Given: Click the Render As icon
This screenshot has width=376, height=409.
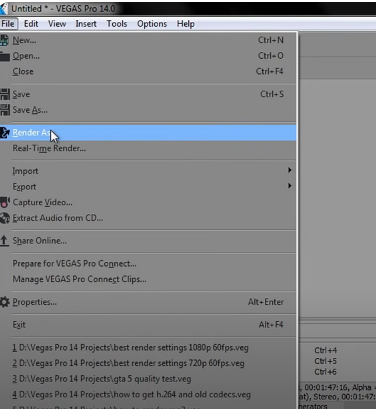Looking at the screenshot, I should pyautogui.click(x=5, y=133).
